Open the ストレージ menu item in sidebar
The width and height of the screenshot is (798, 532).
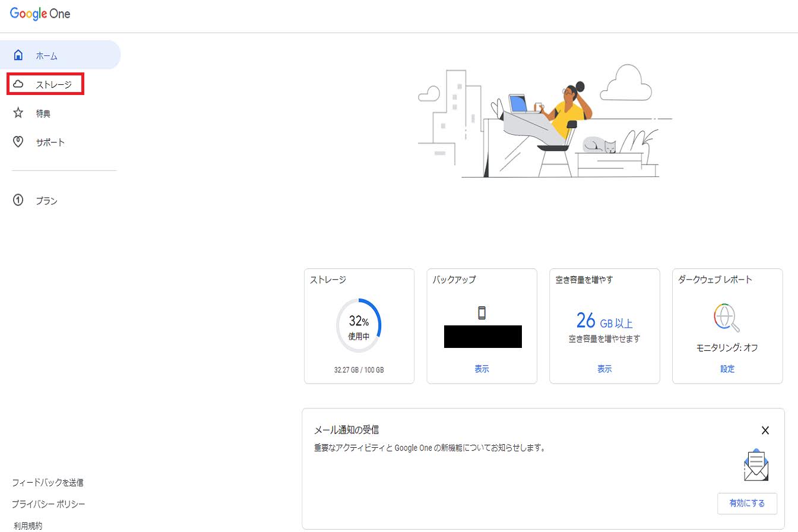(53, 85)
